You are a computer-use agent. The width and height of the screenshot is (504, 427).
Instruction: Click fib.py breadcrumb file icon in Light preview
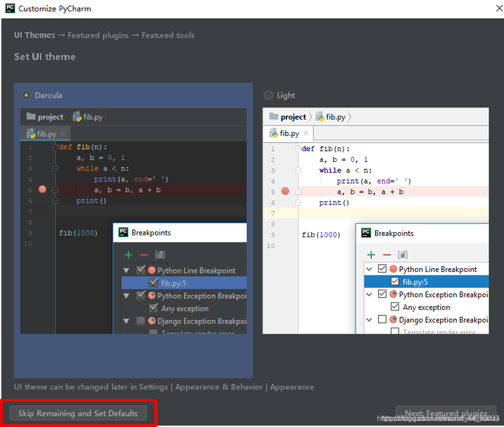319,117
